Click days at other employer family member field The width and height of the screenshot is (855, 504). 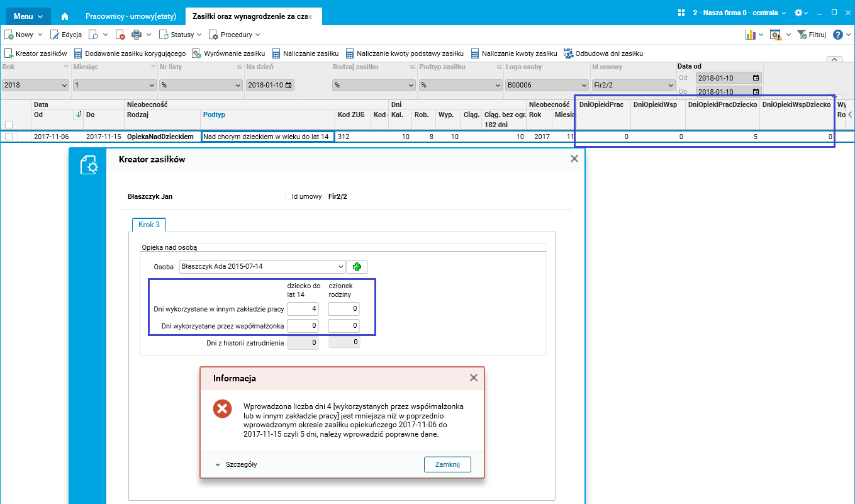[344, 309]
